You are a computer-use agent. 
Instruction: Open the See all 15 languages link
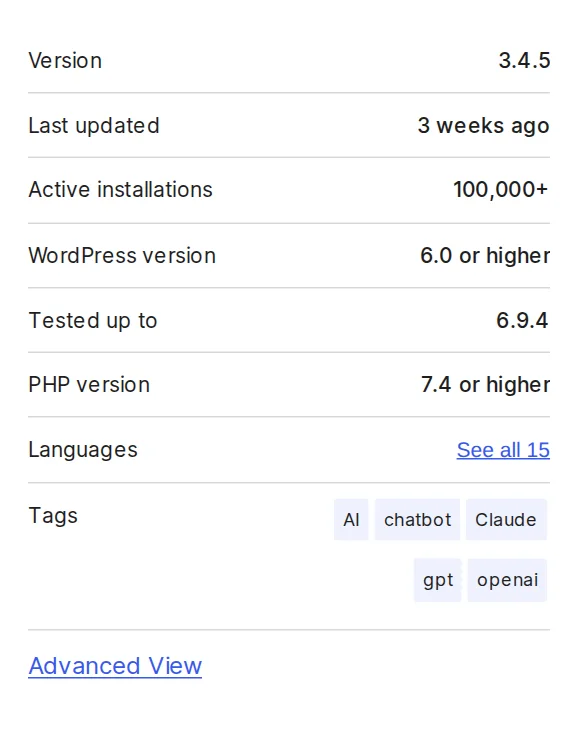(x=503, y=450)
